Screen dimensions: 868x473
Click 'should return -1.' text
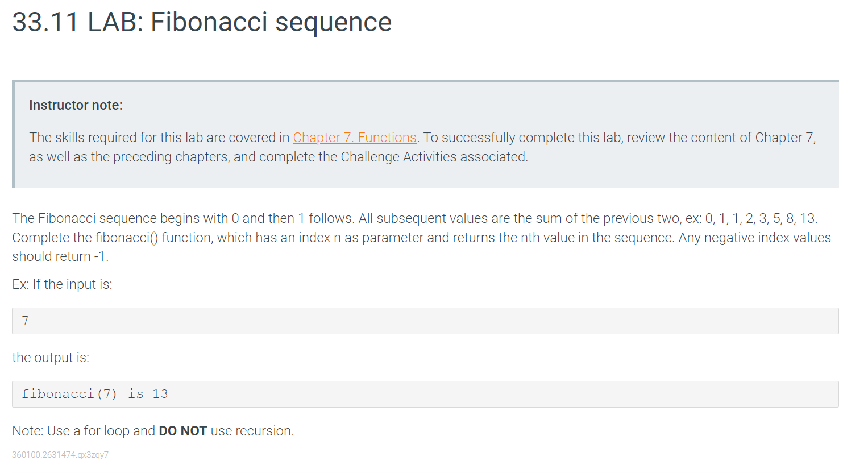(x=60, y=256)
